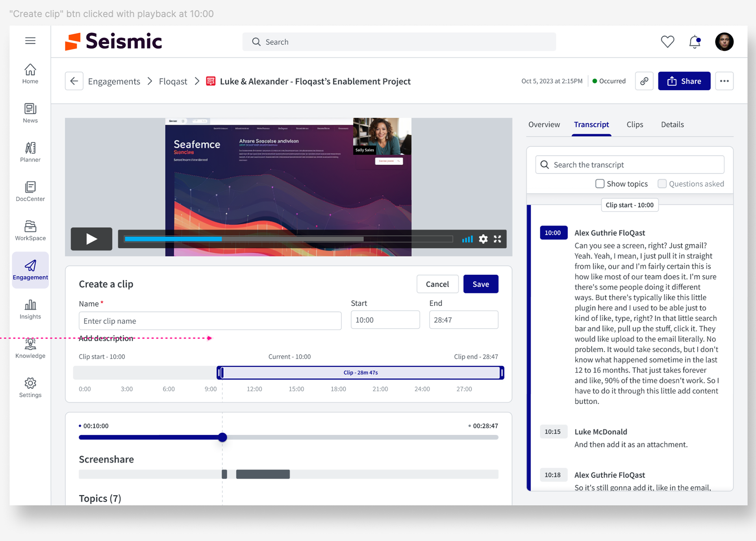Open favorites heart icon

point(667,41)
